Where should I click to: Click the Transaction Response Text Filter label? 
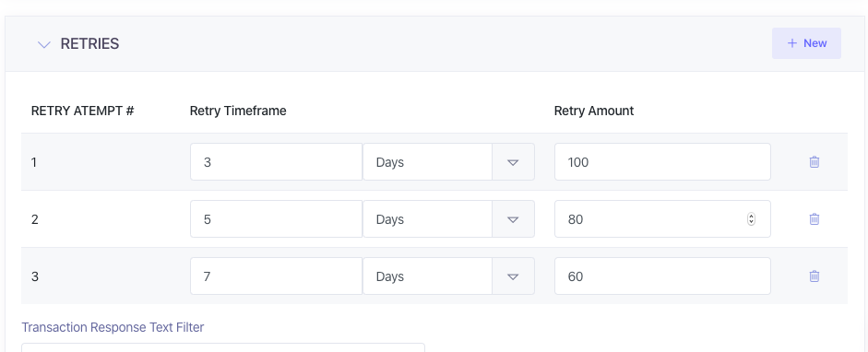[113, 327]
